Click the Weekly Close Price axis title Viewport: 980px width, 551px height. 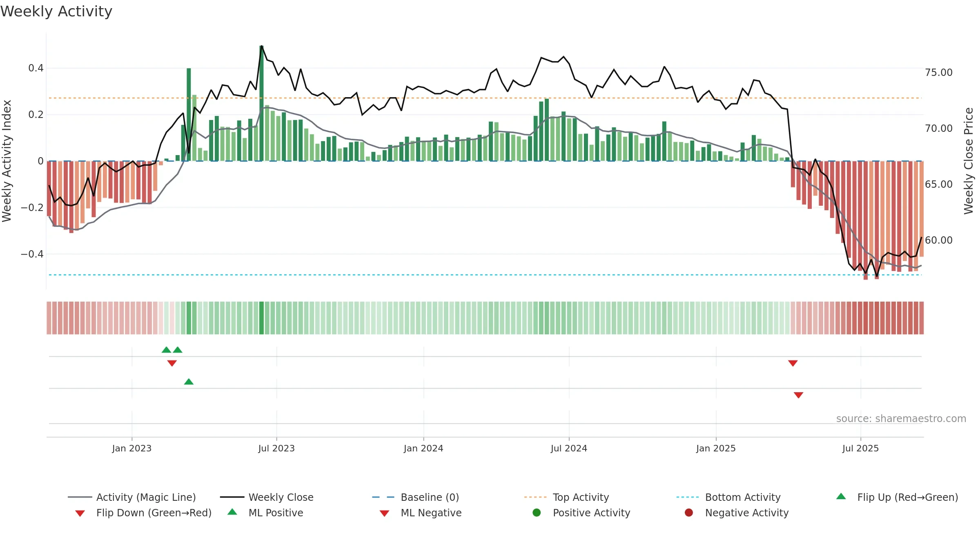(x=969, y=161)
